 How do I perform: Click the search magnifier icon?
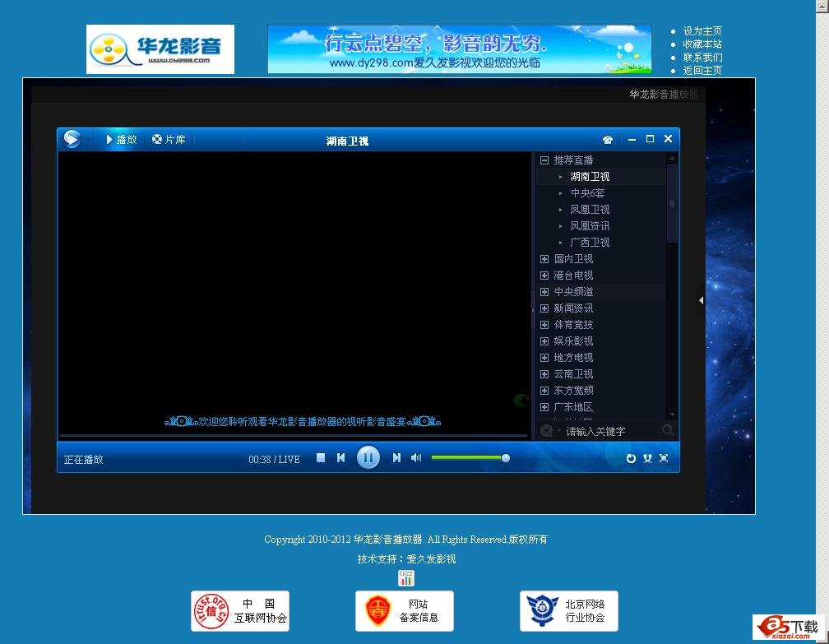tap(666, 431)
